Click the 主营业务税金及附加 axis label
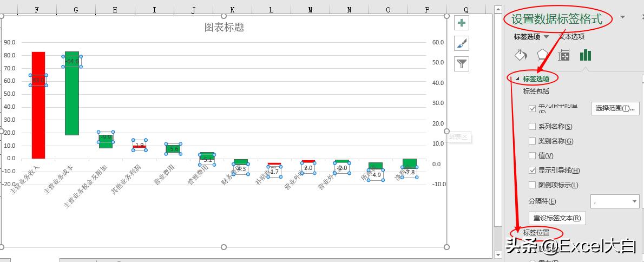 [86, 187]
